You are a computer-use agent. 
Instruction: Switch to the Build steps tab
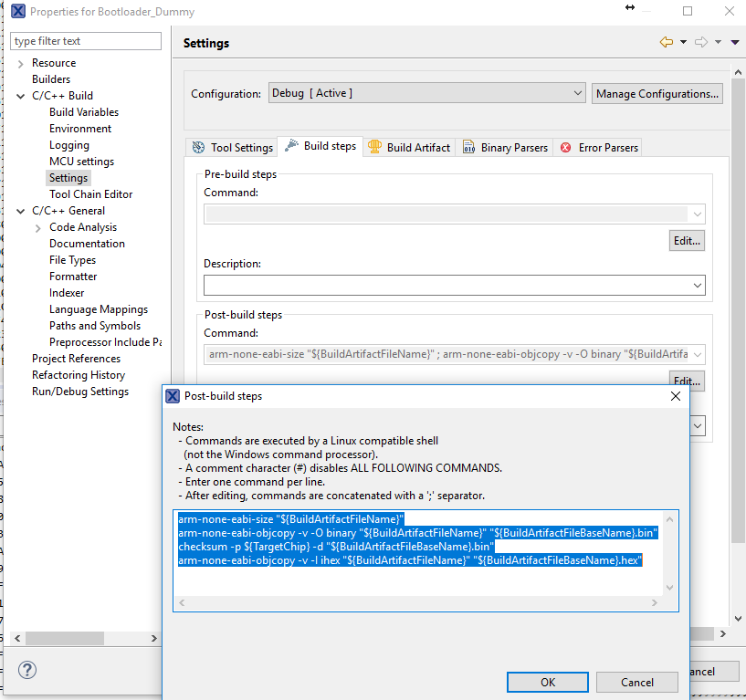[320, 146]
